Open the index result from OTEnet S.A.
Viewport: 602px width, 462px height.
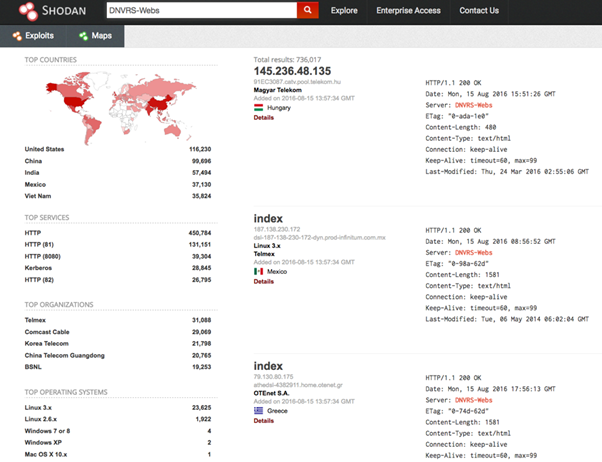(268, 366)
